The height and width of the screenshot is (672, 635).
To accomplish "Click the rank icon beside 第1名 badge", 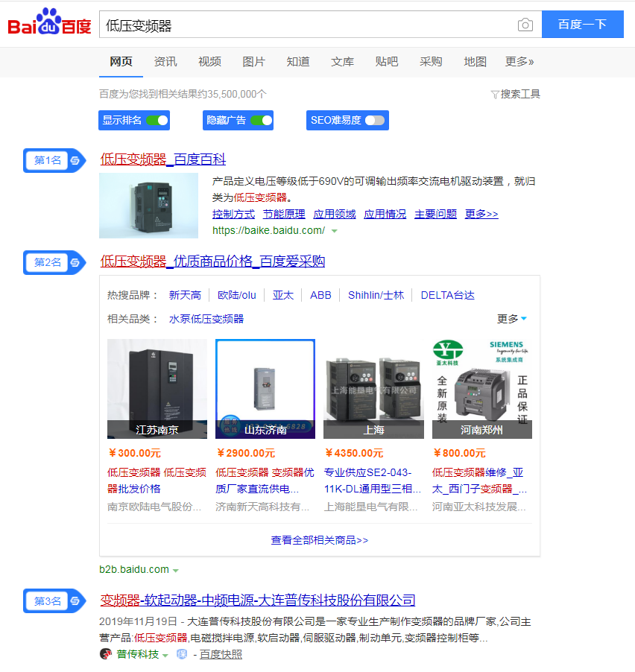I will point(75,160).
